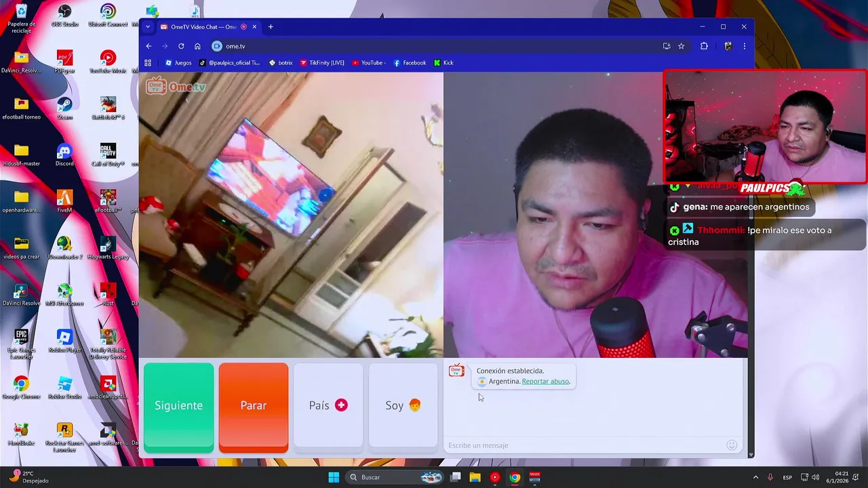Screen dimensions: 868x488
Task: Select the FiveM desktop icon
Action: coord(64,201)
